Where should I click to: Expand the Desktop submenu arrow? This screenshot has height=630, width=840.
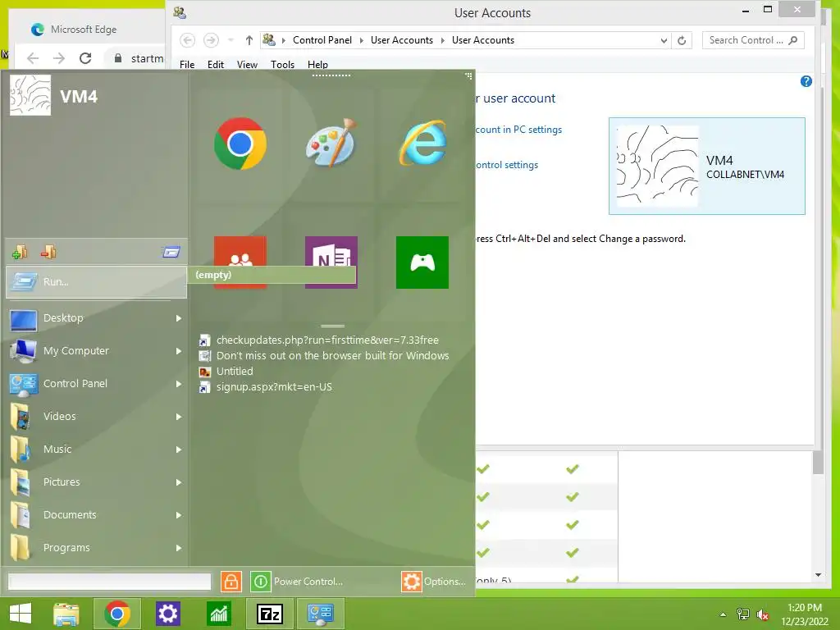(x=179, y=318)
